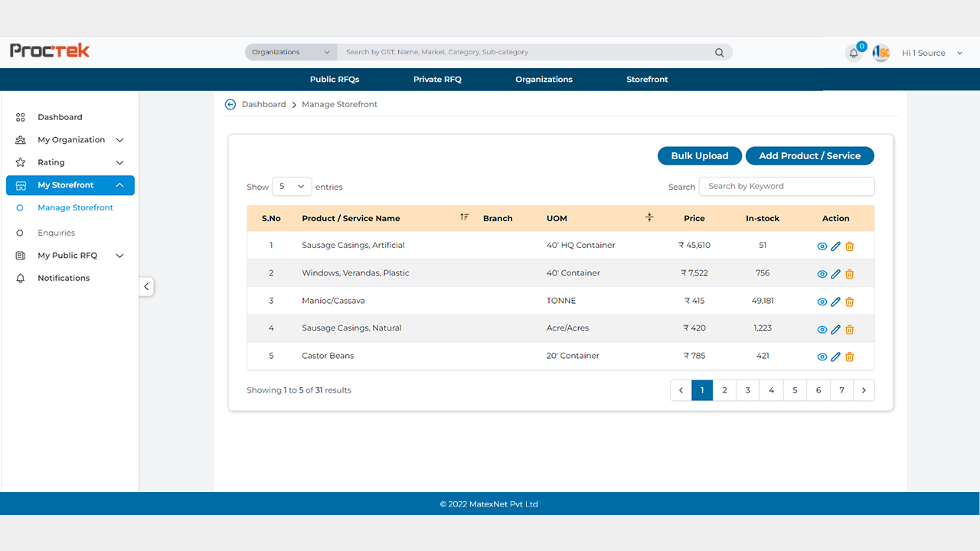This screenshot has width=980, height=551.
Task: Click Add Product / Service button
Action: [x=809, y=156]
